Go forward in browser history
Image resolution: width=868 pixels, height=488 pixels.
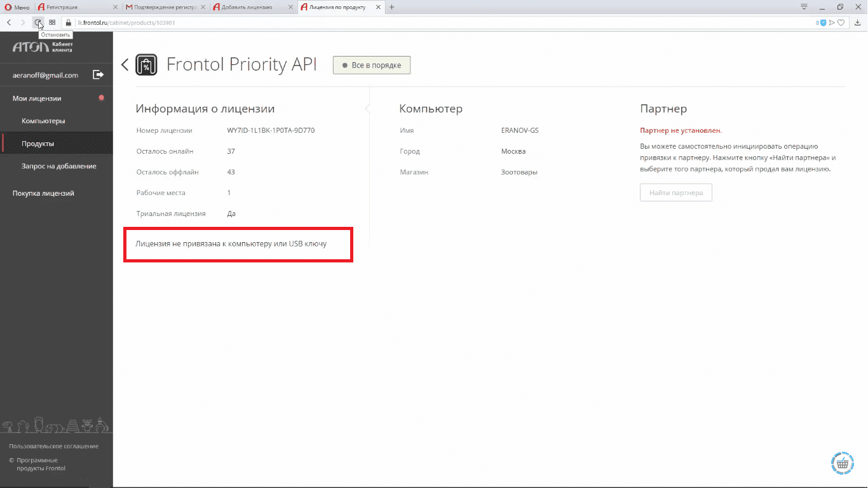pyautogui.click(x=24, y=22)
